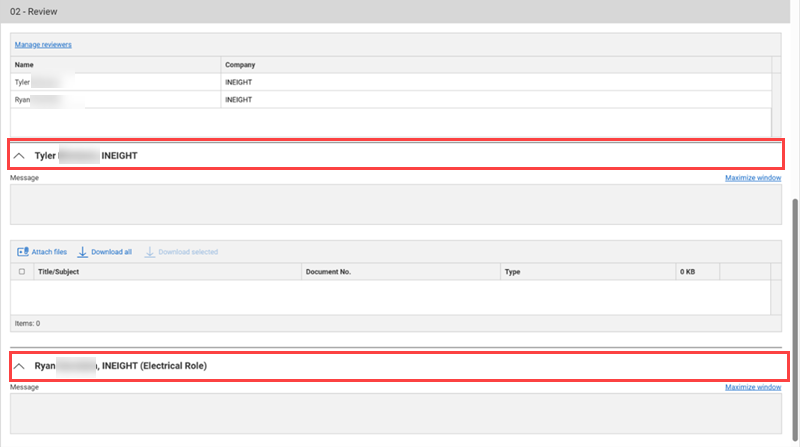Image resolution: width=800 pixels, height=448 pixels.
Task: Click the Name column header in reviewers
Action: coord(115,65)
